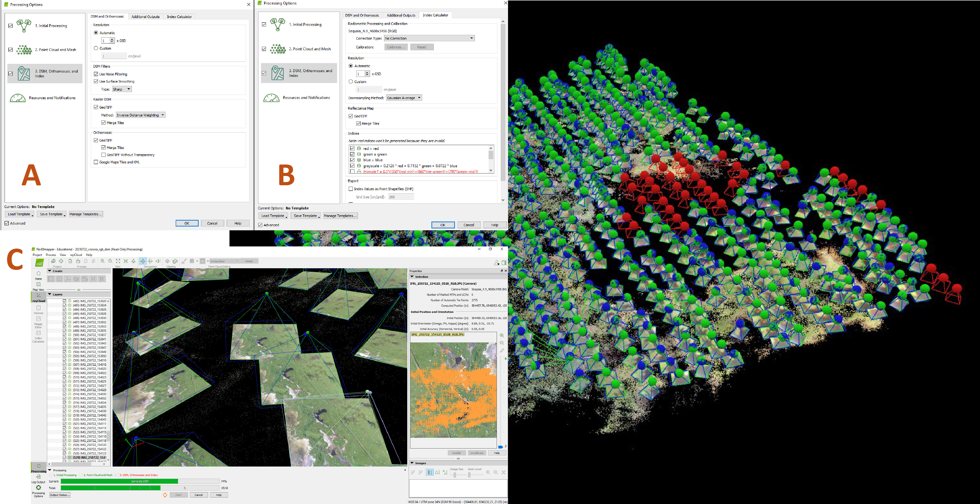Click the clipping box cube icon

point(167,261)
